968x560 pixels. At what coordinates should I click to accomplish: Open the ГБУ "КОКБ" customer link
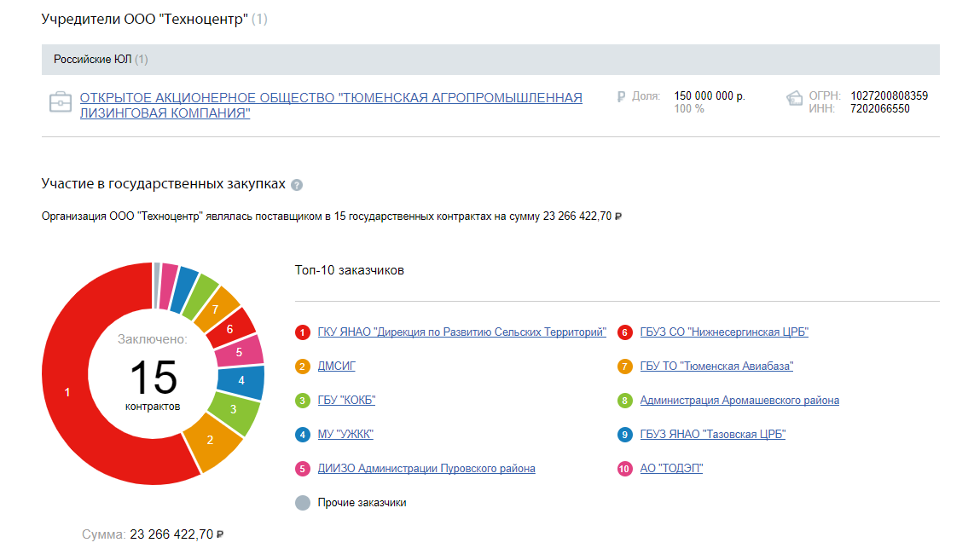(x=346, y=401)
